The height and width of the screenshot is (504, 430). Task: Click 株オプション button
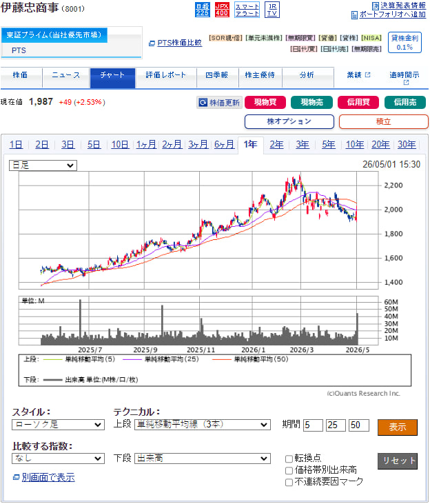click(x=289, y=121)
